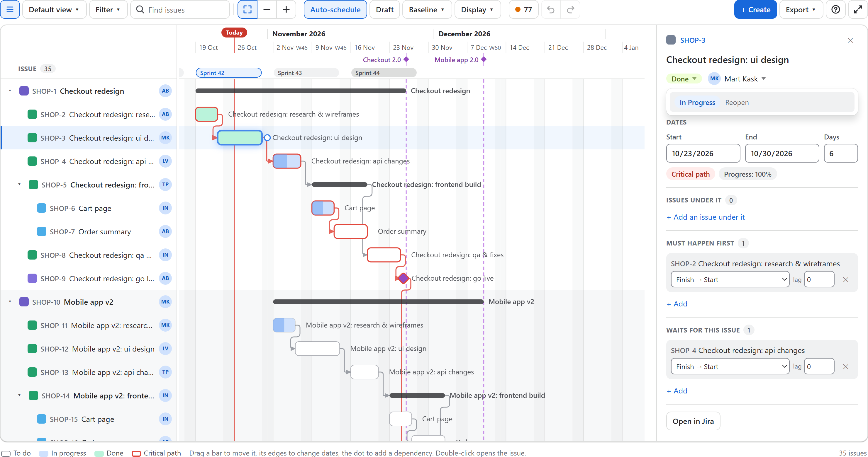Click the Checkout 2.0 milestone diamond
This screenshot has height=457, width=868.
406,59
